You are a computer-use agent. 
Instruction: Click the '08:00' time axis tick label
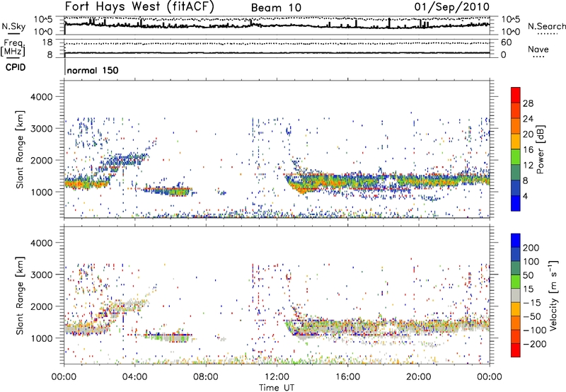(206, 377)
